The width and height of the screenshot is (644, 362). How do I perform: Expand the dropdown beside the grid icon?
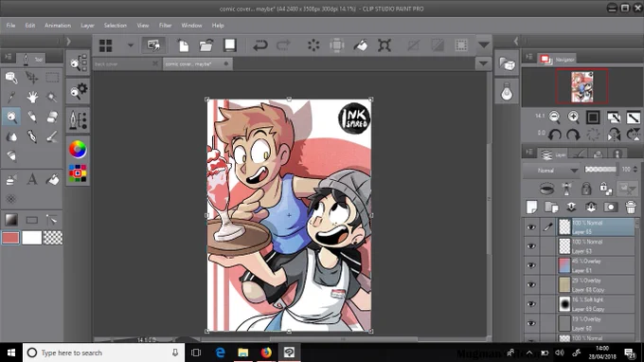point(130,45)
